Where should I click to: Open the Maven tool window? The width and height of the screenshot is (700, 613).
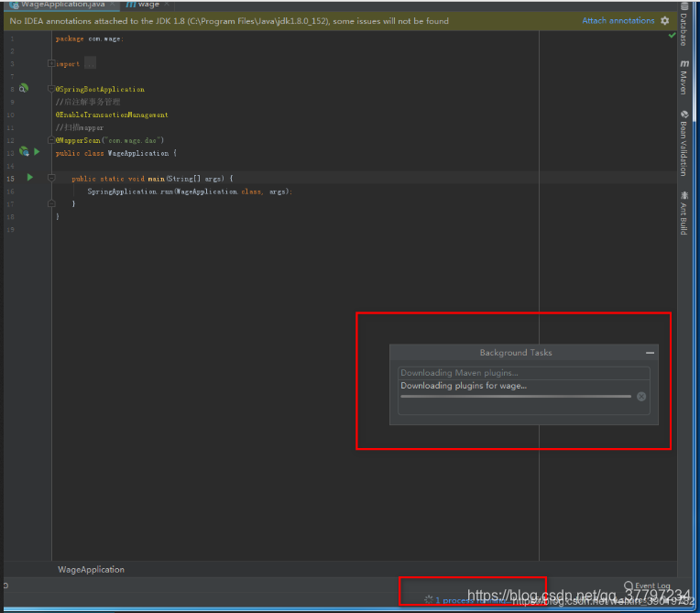click(x=684, y=77)
